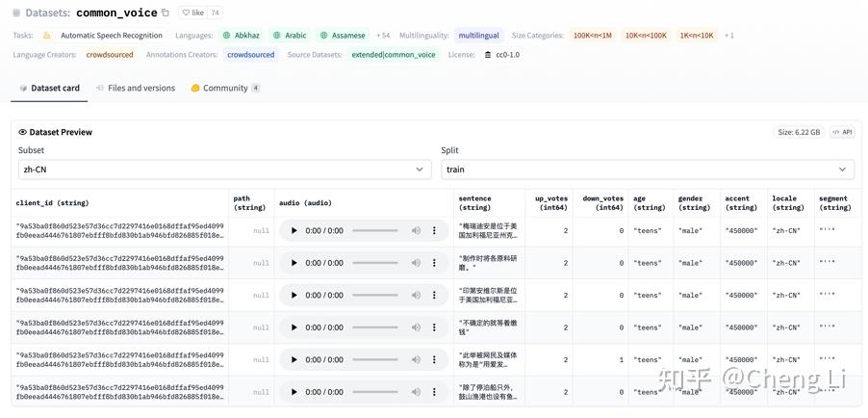
Task: Play audio in the first preview row
Action: tap(294, 231)
